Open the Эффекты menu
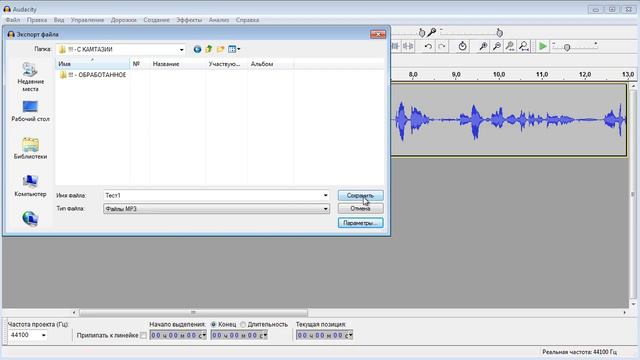This screenshot has width=640, height=360. click(x=189, y=20)
